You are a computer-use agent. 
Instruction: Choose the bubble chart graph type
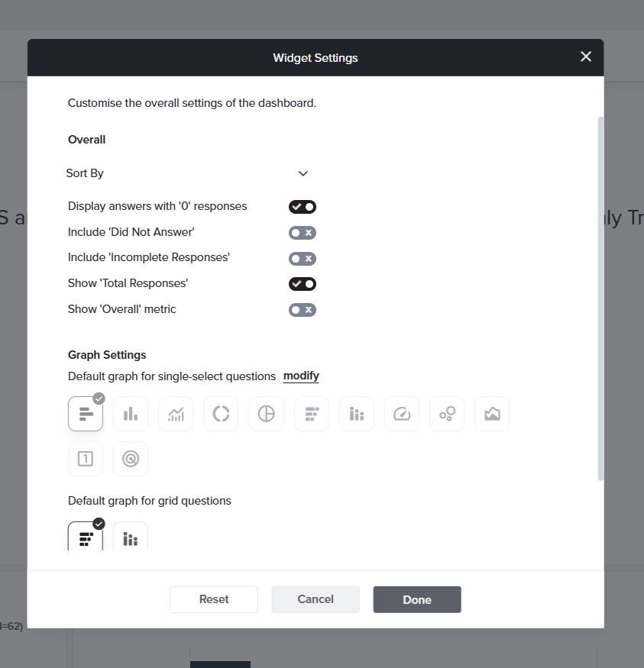pos(447,414)
